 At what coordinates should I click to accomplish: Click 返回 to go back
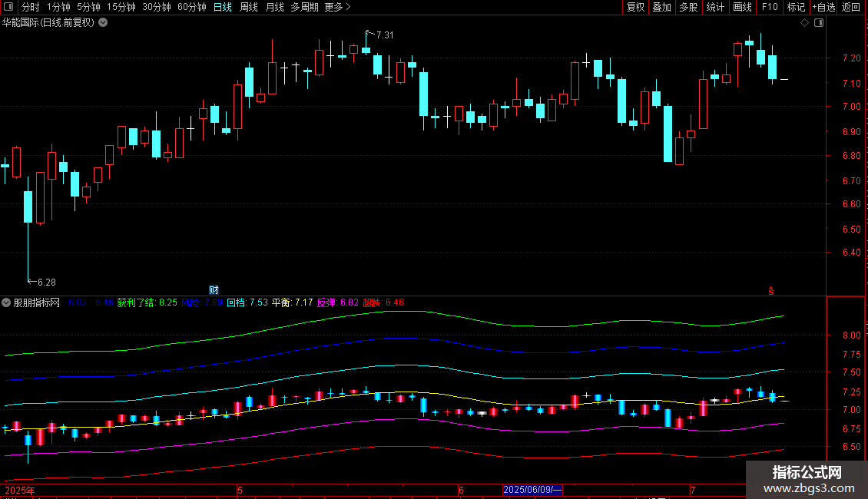pyautogui.click(x=851, y=7)
